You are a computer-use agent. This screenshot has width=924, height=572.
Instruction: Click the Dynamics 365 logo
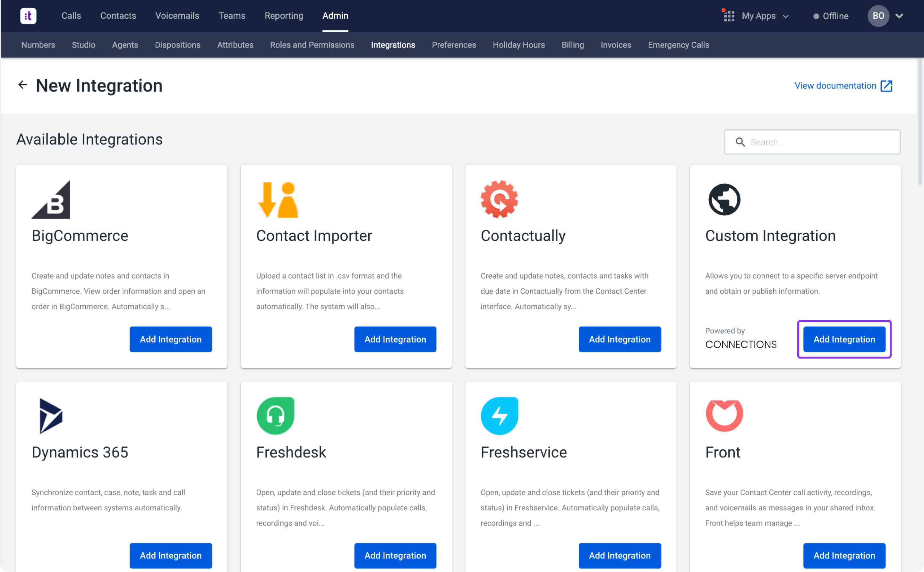(x=51, y=415)
